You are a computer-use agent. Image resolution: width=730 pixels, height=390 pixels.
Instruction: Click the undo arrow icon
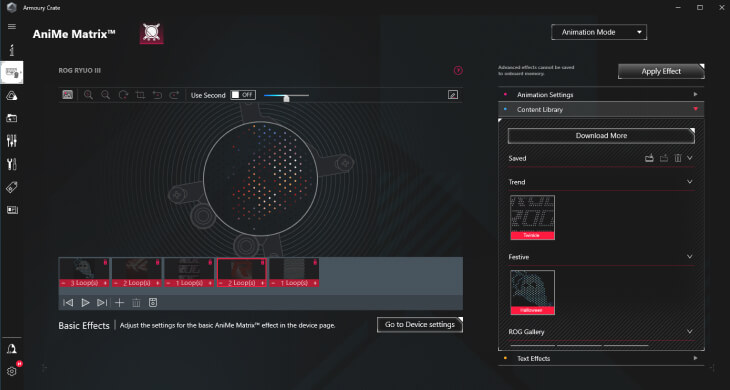click(x=157, y=95)
